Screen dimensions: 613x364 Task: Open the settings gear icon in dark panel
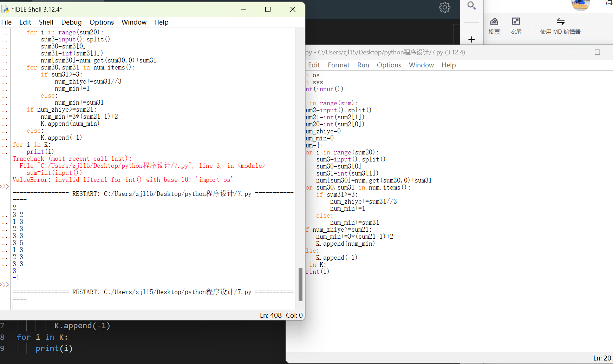coord(445,7)
